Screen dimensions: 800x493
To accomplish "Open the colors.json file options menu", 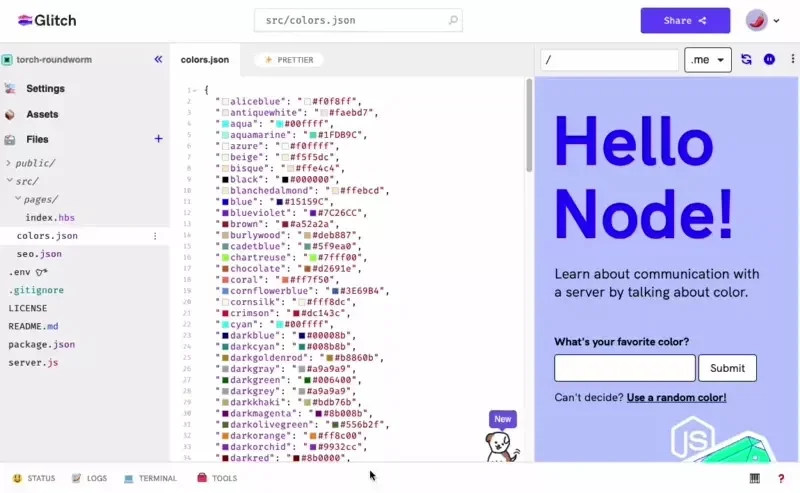I will pyautogui.click(x=155, y=236).
